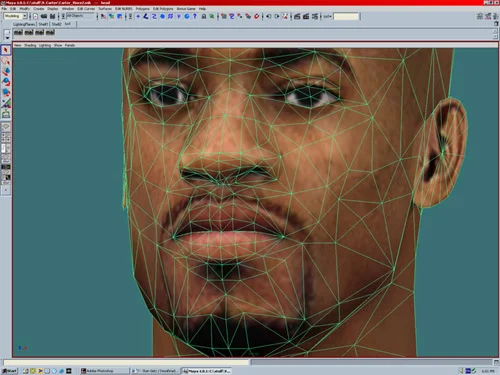Activate the Rotate tool in toolbox
The image size is (500, 375).
click(x=6, y=82)
